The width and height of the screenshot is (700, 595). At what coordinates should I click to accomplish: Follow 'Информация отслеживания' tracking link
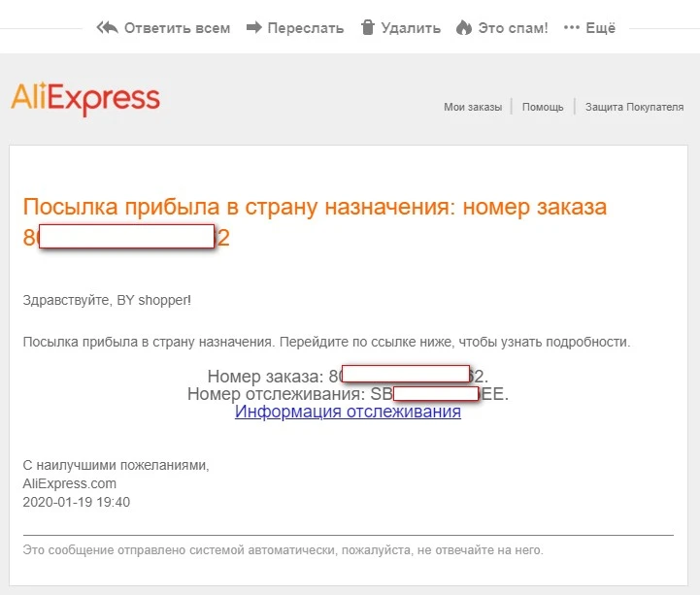click(348, 412)
